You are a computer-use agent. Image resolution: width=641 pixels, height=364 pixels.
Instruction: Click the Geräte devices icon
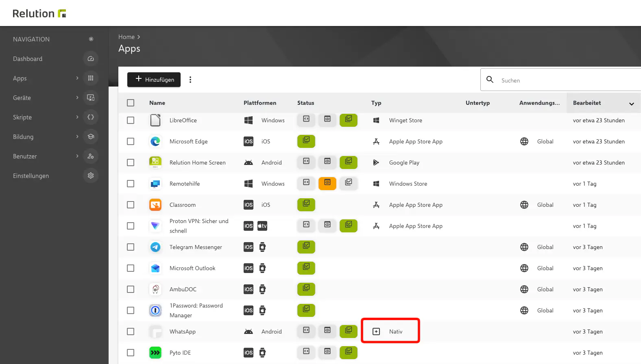click(91, 97)
